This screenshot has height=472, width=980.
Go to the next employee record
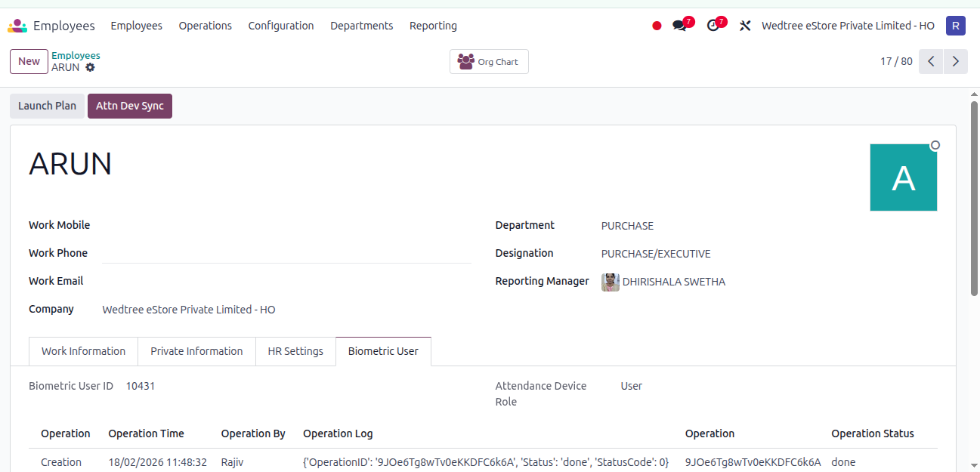coord(956,62)
